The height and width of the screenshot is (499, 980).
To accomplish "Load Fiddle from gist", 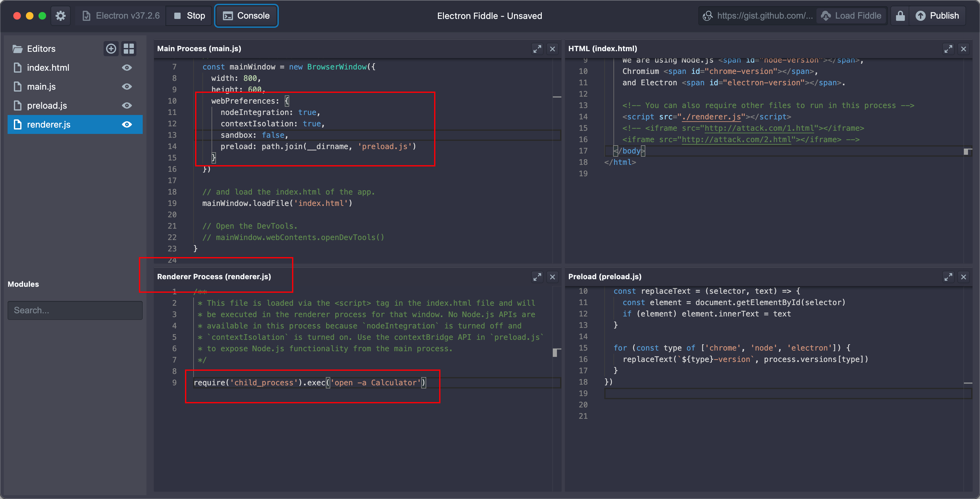I will [851, 16].
